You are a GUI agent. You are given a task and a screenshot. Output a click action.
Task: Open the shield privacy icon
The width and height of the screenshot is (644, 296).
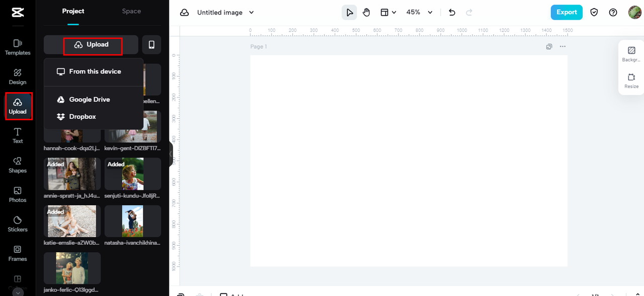[x=594, y=13]
